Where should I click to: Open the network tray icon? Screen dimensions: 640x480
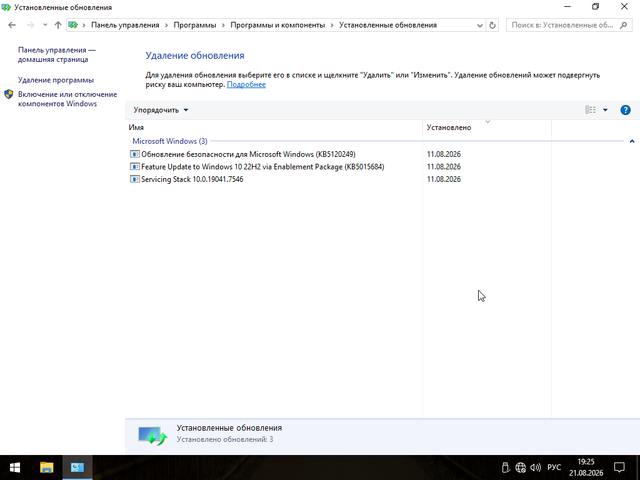point(520,467)
